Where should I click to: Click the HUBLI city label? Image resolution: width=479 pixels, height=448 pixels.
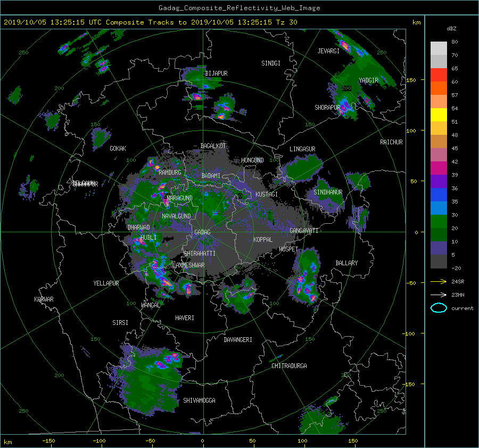click(x=148, y=237)
